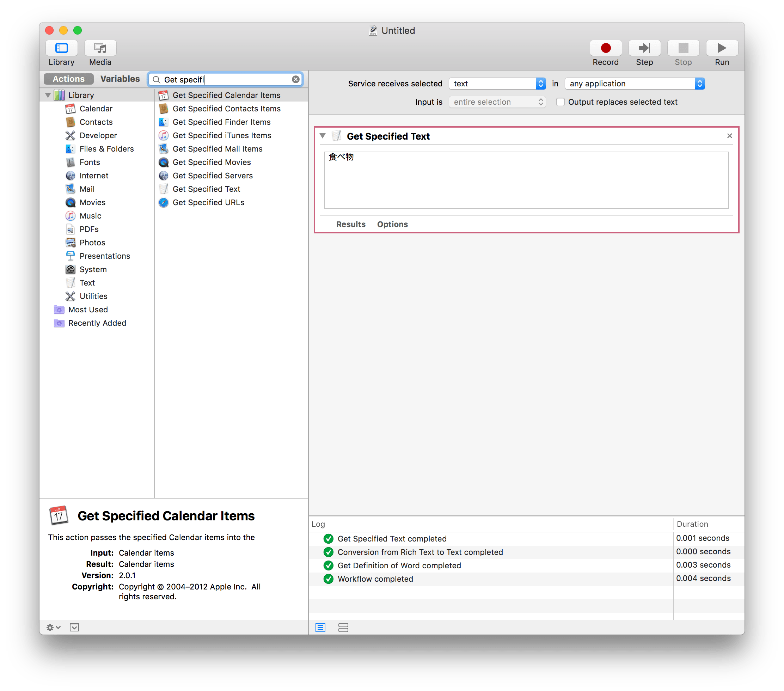Click the Step toolbar icon
Screen dimensions: 784x691
pos(644,48)
